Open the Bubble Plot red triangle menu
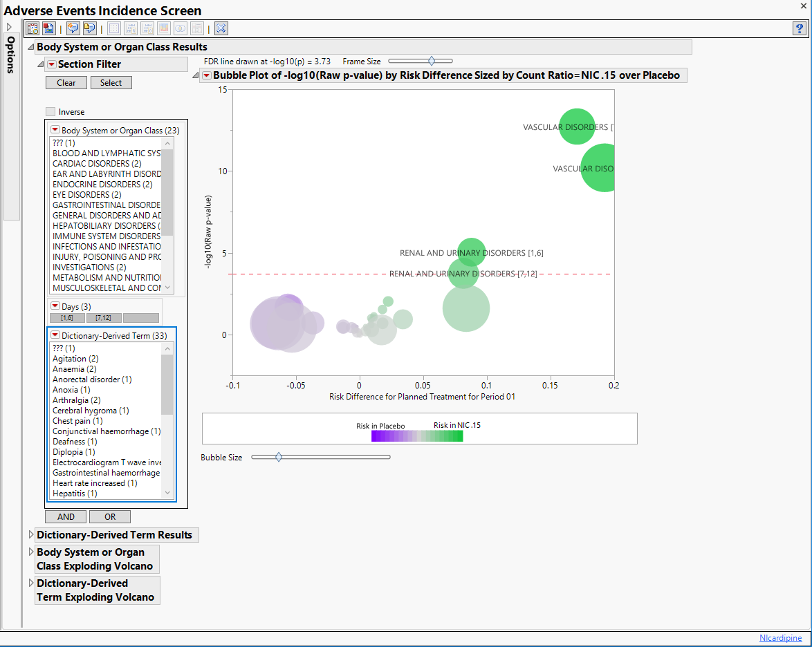 pos(206,75)
